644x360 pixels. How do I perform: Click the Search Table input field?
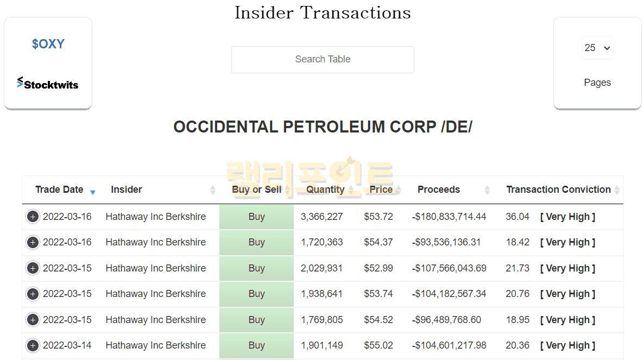pos(323,59)
